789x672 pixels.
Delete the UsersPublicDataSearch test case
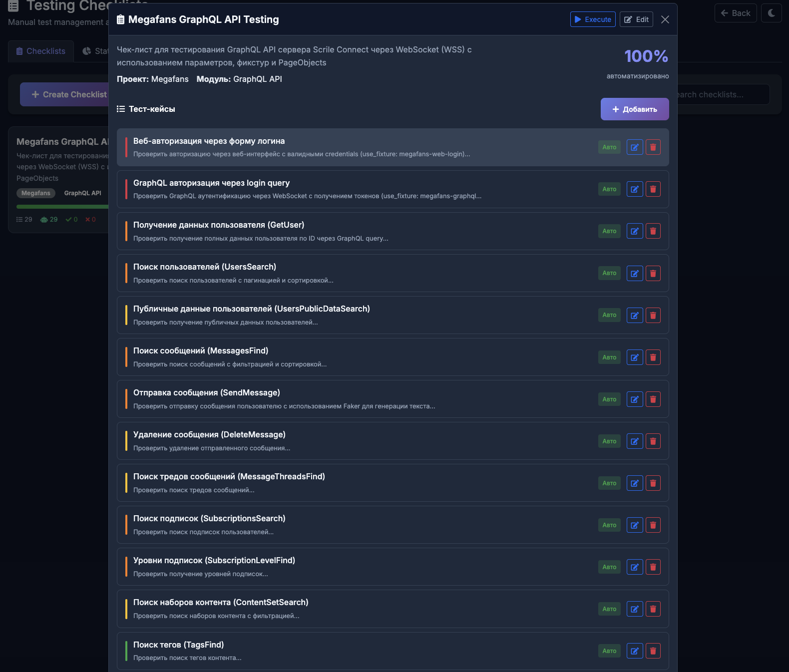[x=653, y=315]
